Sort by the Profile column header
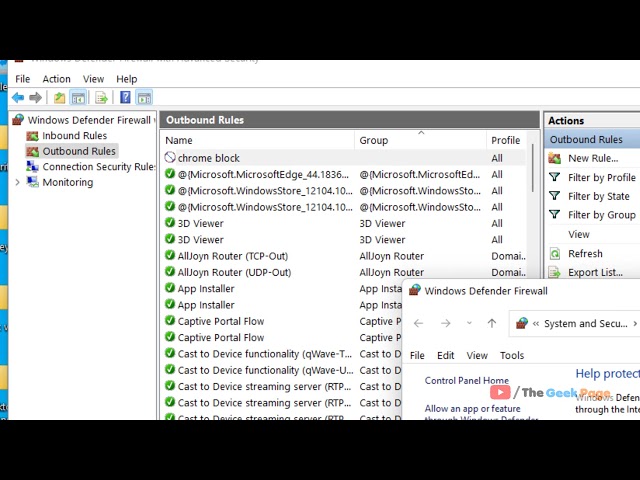Screen dimensions: 640x480 click(505, 140)
